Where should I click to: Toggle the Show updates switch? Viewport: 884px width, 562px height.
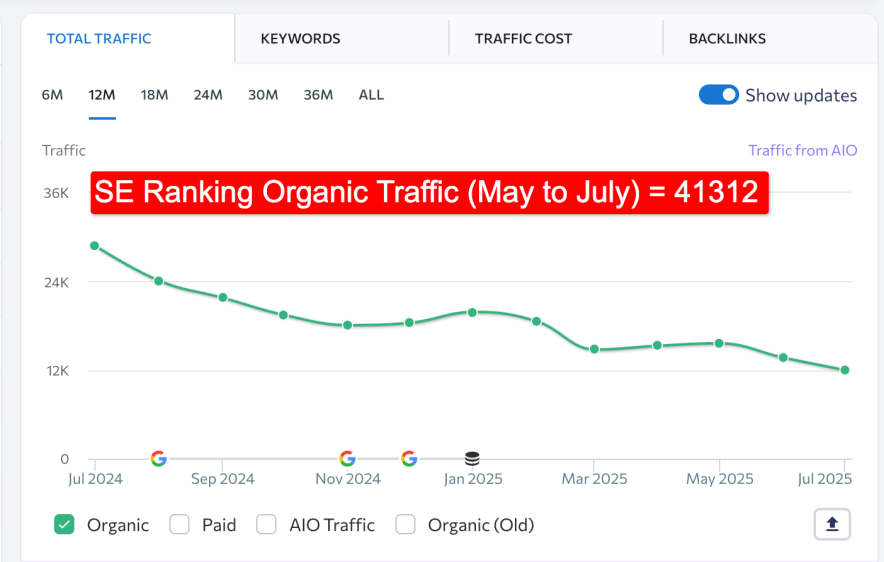(719, 95)
